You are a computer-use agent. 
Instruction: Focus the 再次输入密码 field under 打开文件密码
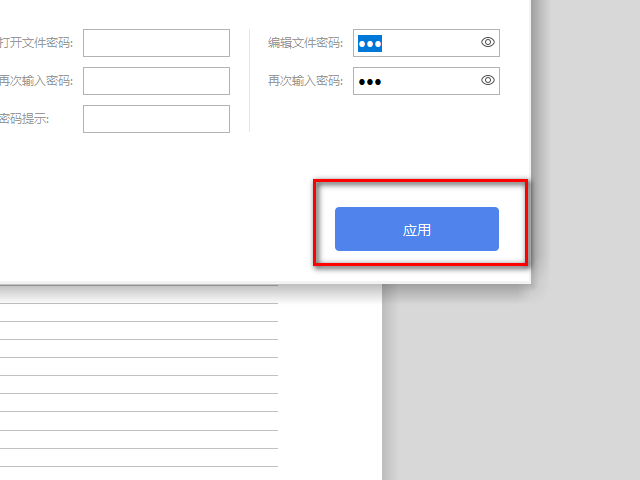pos(156,81)
